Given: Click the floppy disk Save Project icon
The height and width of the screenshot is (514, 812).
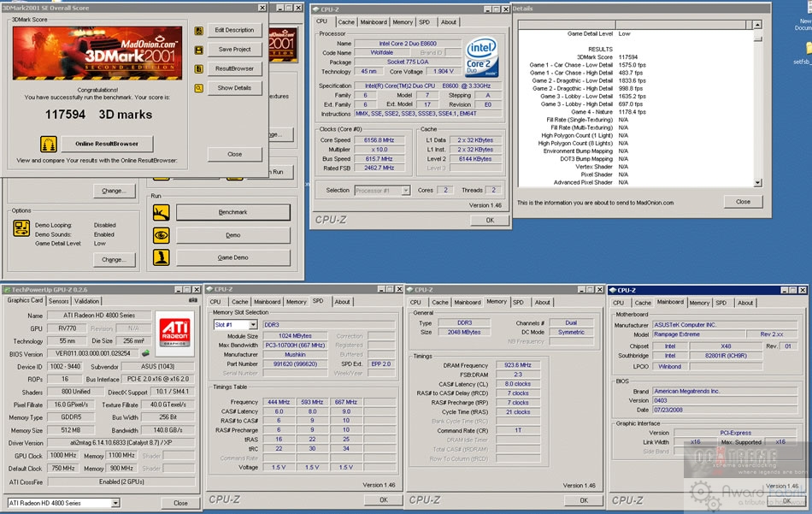Looking at the screenshot, I should 199,50.
